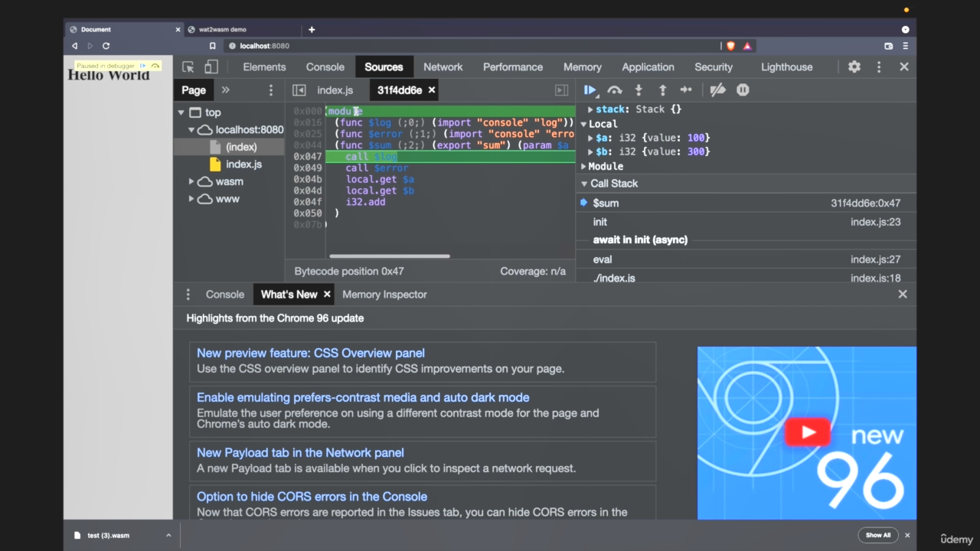This screenshot has height=551, width=980.
Task: Toggle deactivate breakpoints icon
Action: click(x=717, y=90)
